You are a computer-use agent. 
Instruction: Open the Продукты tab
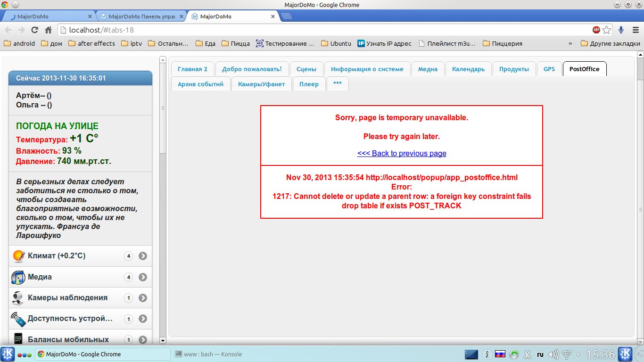coord(514,69)
